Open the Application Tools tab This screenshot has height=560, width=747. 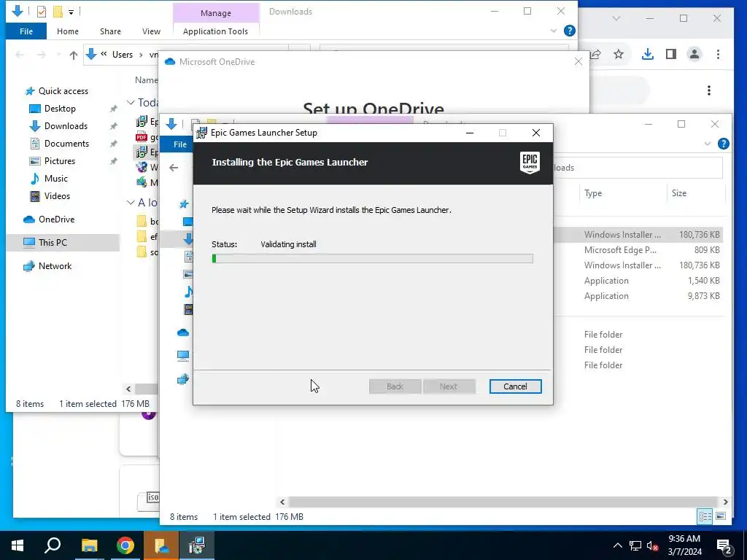(215, 31)
